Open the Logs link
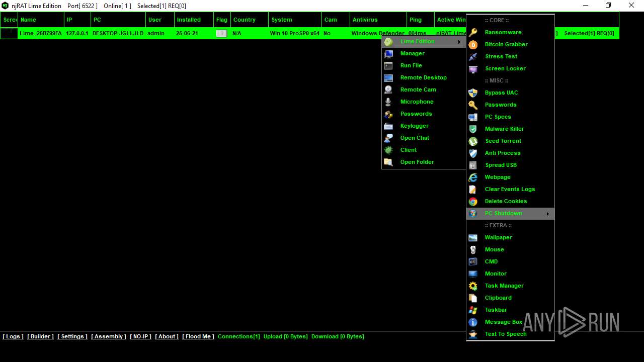Viewport: 644px width, 362px height. pos(13,336)
